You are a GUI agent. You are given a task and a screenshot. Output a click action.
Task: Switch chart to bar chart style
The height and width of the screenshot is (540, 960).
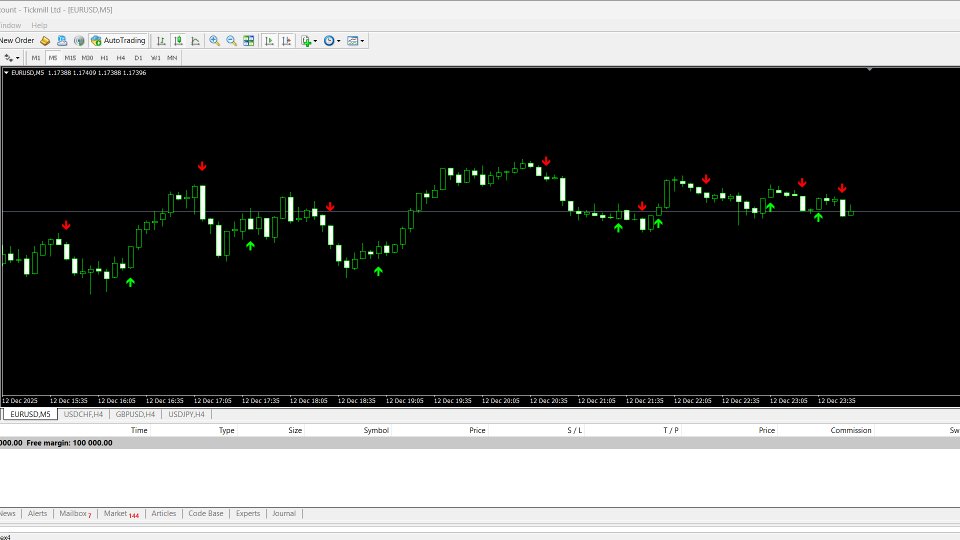pyautogui.click(x=161, y=40)
